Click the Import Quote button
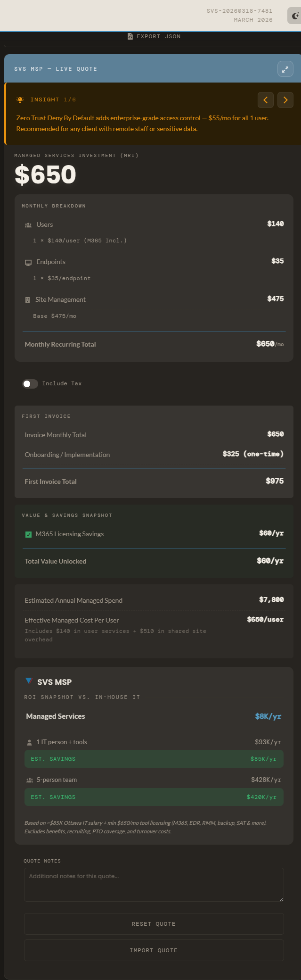 point(154,950)
